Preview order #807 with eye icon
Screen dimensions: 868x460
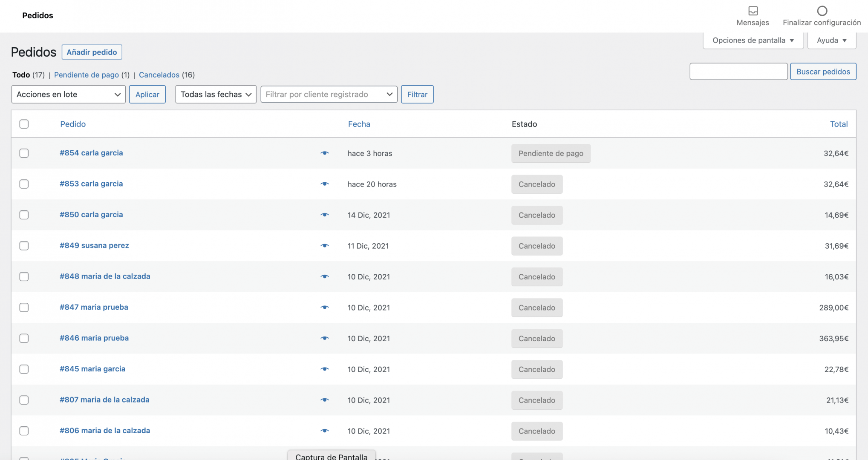325,400
